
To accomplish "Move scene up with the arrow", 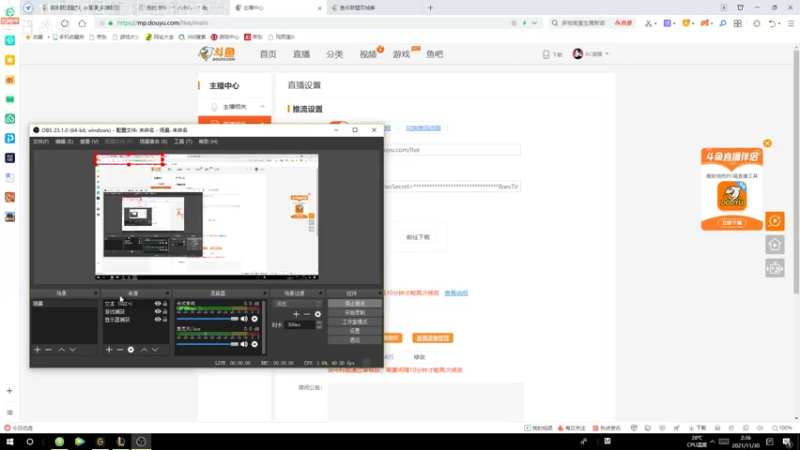I will pyautogui.click(x=61, y=350).
